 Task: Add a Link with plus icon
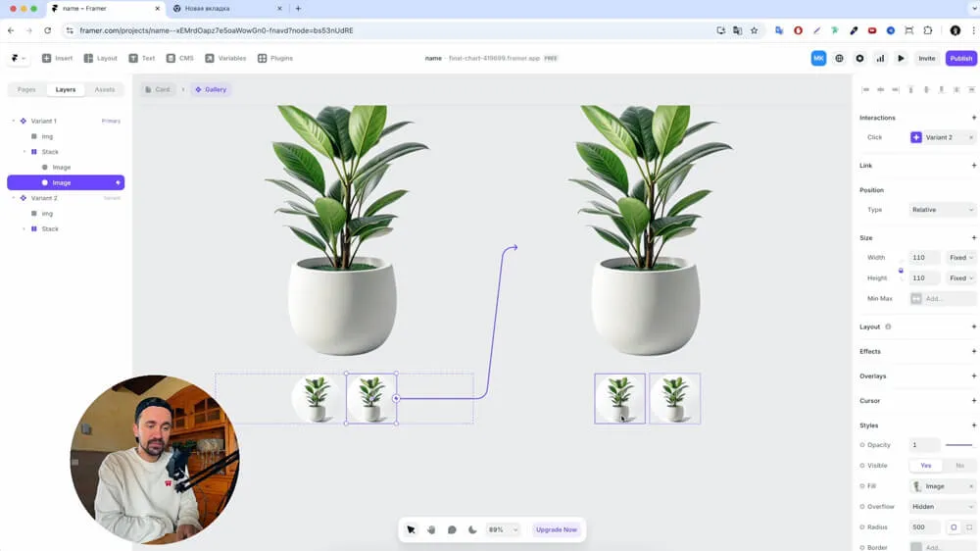point(973,165)
